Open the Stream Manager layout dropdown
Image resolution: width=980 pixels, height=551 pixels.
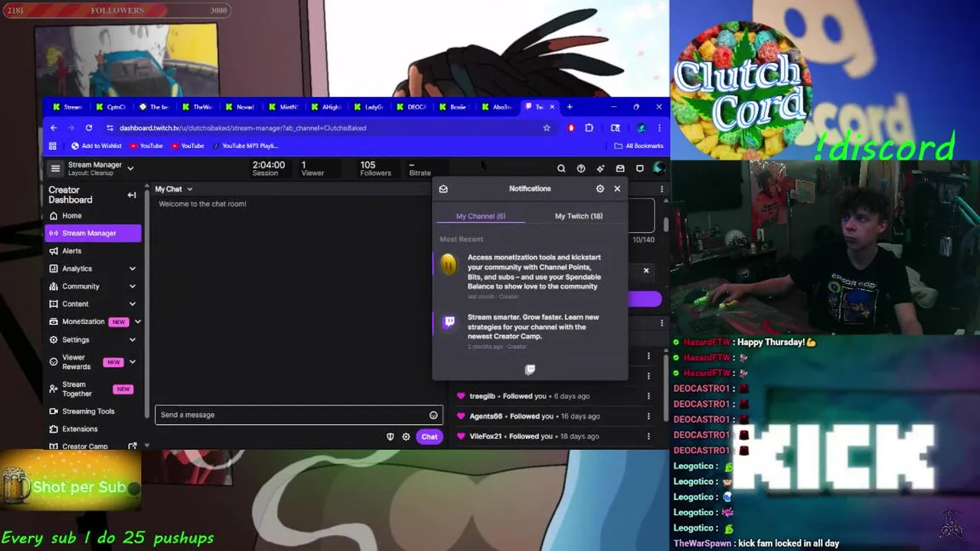point(130,168)
